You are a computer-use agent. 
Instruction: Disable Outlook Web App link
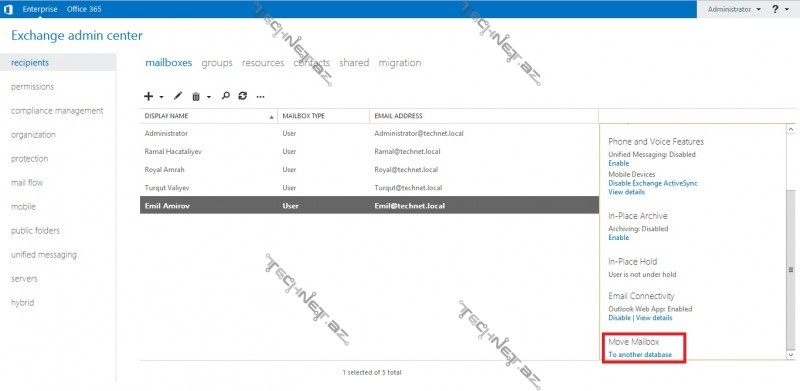point(619,317)
